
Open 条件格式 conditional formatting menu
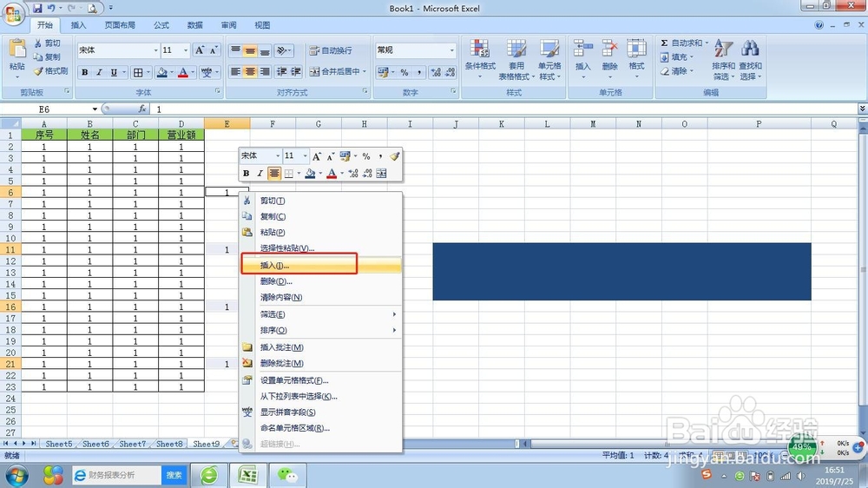pos(480,60)
